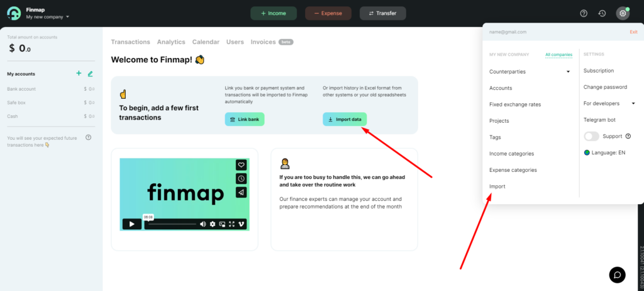Change Language: EN setting
644x291 pixels.
tap(604, 152)
